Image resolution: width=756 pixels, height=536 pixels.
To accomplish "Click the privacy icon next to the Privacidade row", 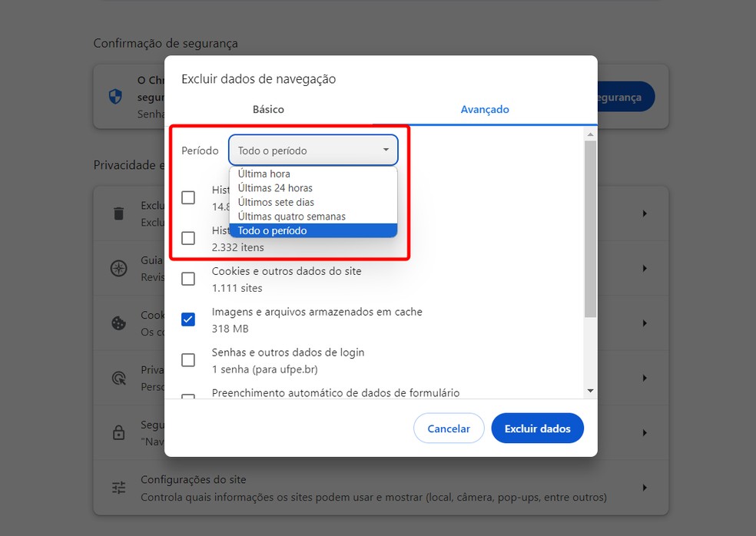I will (x=118, y=378).
